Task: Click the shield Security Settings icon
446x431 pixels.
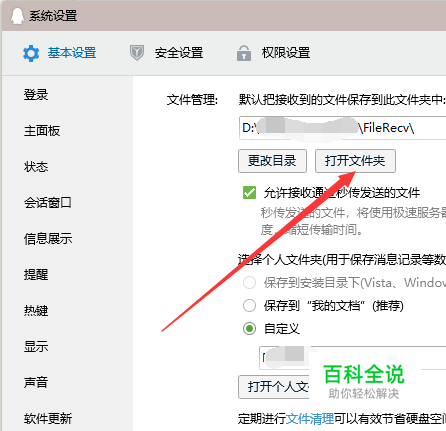Action: coord(137,53)
